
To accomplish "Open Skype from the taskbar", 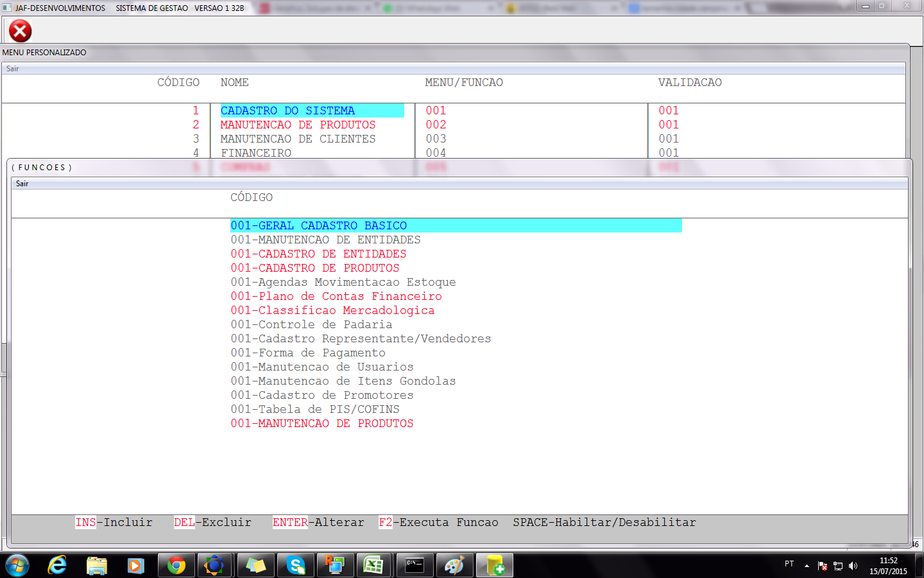I will (x=295, y=565).
